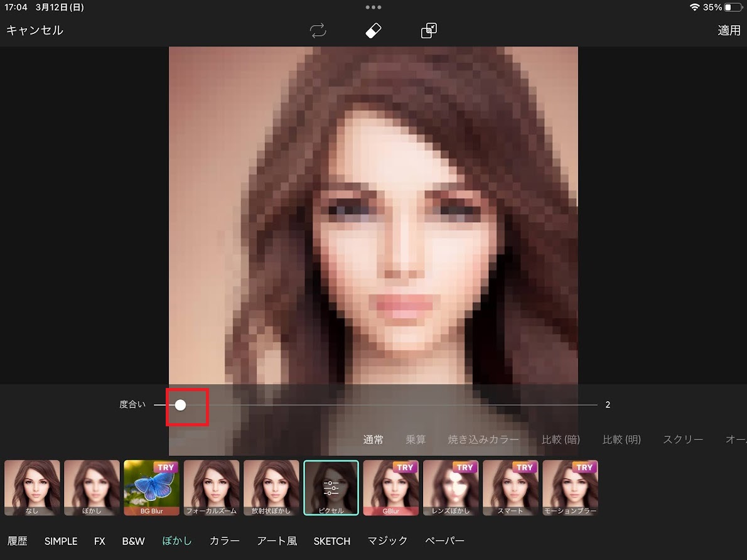
Task: Tap the invert/swap arrows icon
Action: [318, 31]
